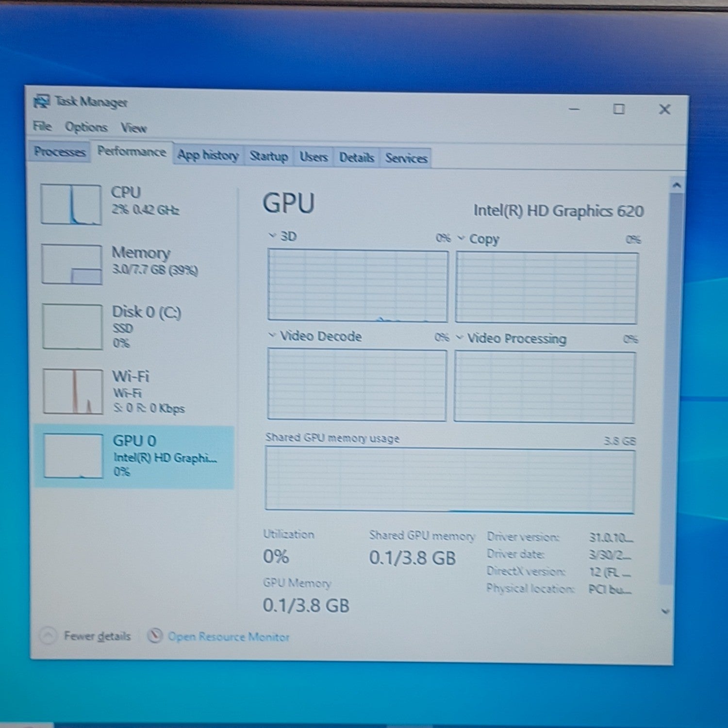This screenshot has height=728, width=728.
Task: Select the Wi-Fi throughput mini graph
Action: pyautogui.click(x=73, y=391)
